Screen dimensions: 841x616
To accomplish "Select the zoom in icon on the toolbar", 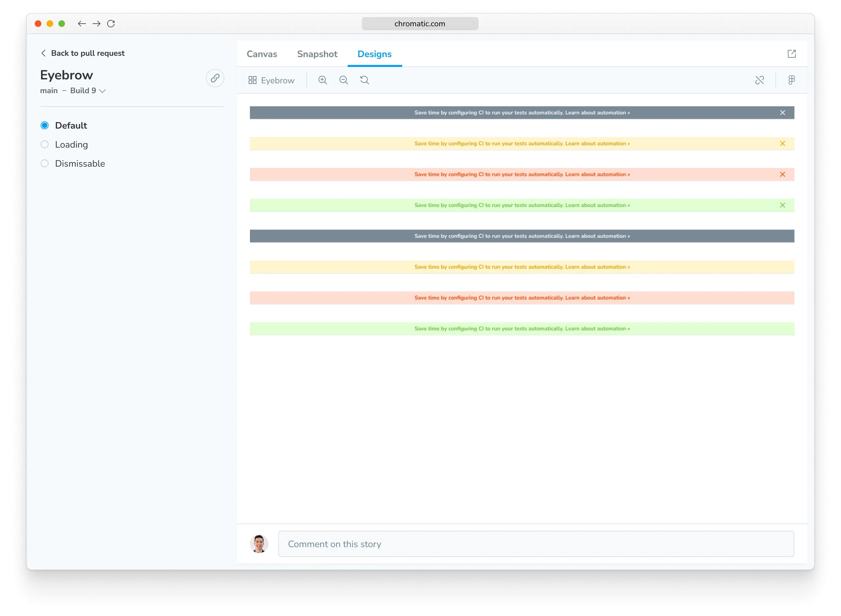I will click(323, 80).
